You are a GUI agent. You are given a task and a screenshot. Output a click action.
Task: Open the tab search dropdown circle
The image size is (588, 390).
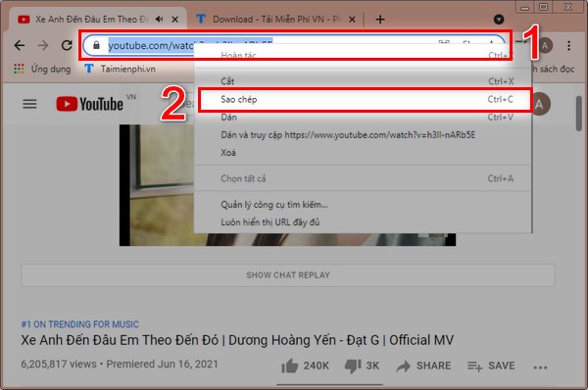point(499,20)
